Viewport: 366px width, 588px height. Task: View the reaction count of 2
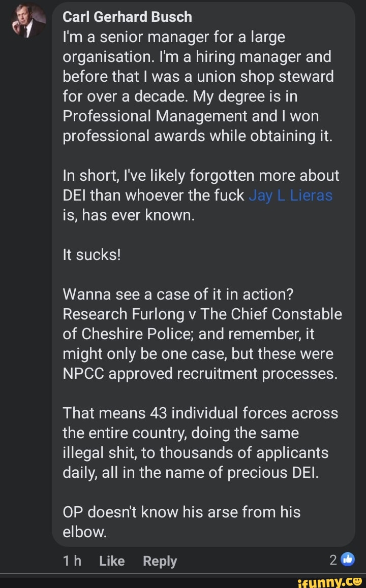(x=333, y=560)
